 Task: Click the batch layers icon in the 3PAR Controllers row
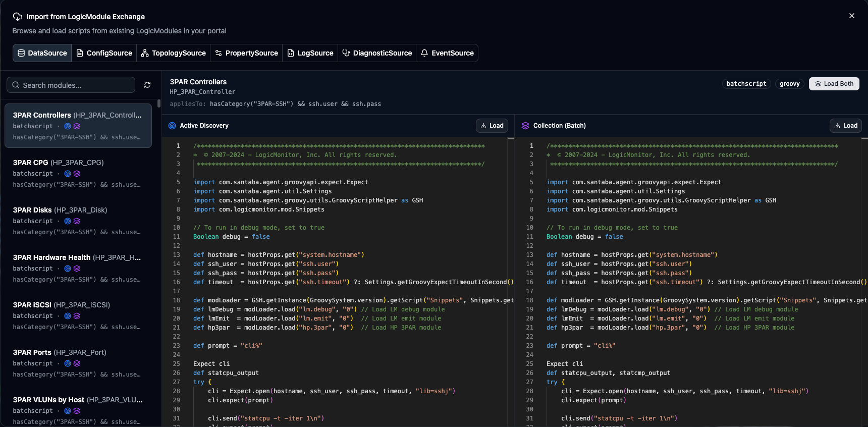click(x=77, y=126)
